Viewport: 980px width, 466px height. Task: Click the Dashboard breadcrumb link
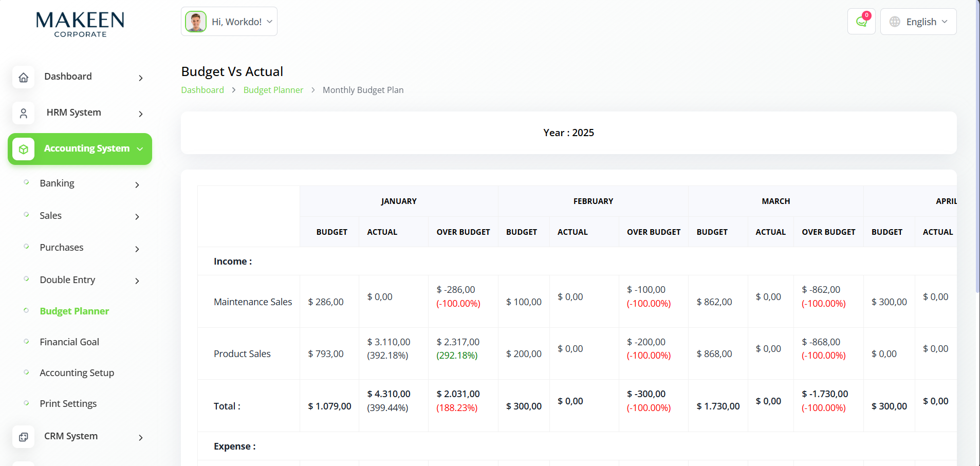pyautogui.click(x=202, y=90)
